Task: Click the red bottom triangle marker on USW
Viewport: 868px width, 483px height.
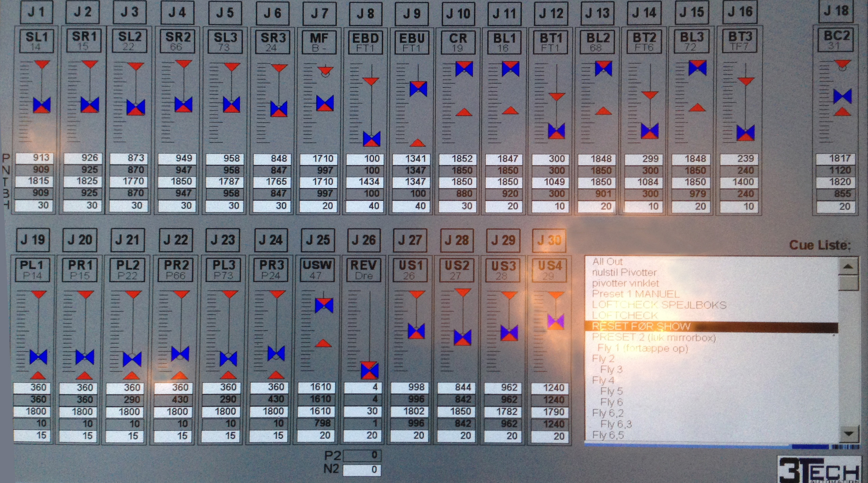Action: pos(323,343)
